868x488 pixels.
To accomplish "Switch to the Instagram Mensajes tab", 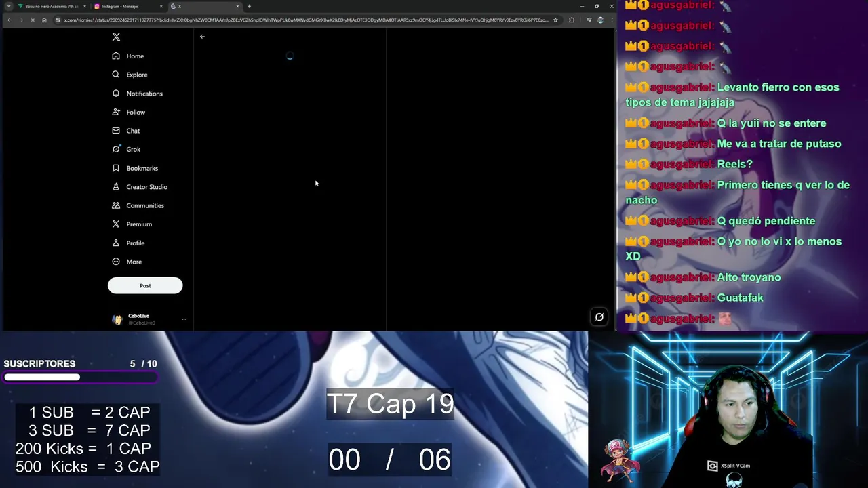I will pos(128,6).
